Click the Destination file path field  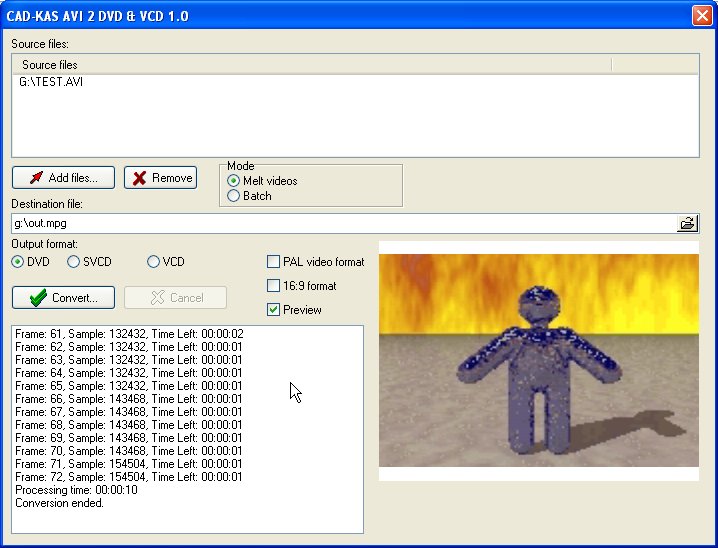click(x=340, y=223)
